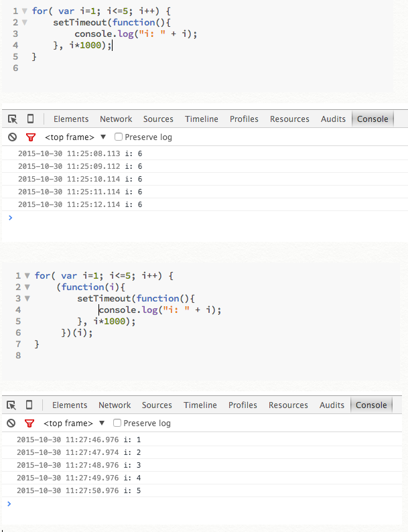408x532 pixels.
Task: Open Profiles tab in upper DevTools
Action: tap(244, 119)
